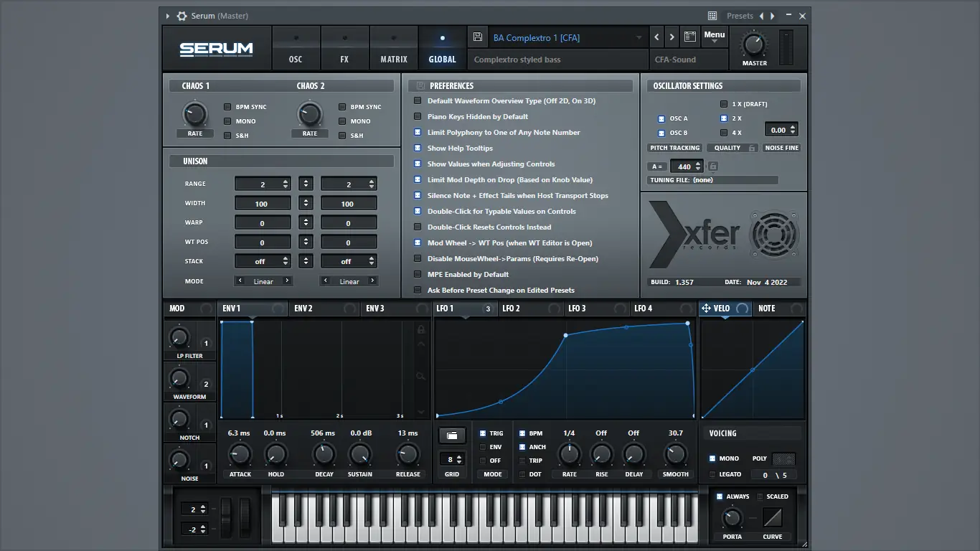
Task: Switch to the OSC tab
Action: (296, 48)
